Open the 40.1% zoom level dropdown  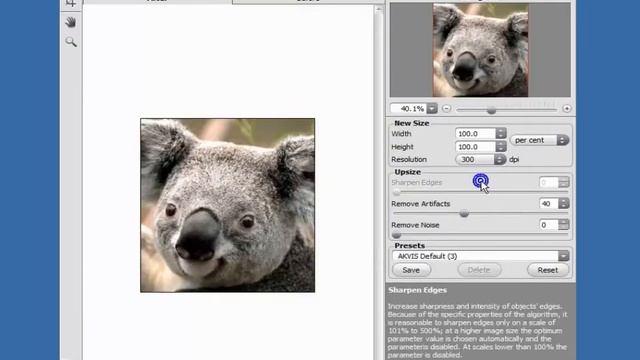(432, 109)
